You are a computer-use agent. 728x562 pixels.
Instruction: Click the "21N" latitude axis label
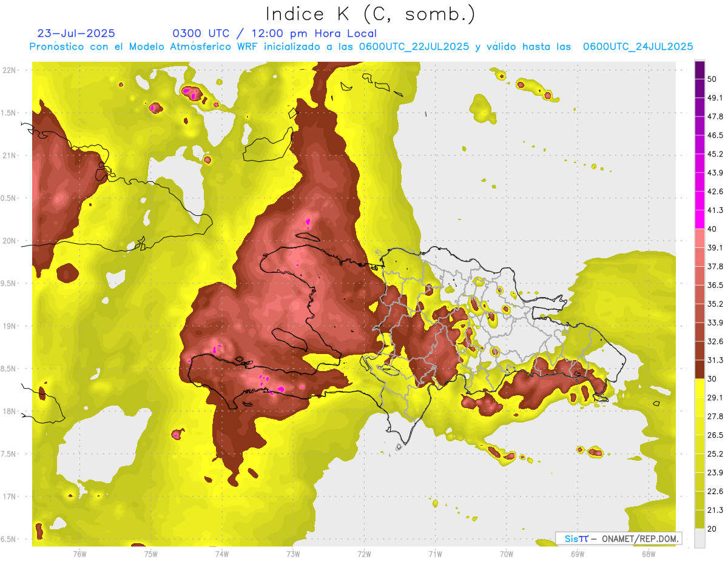(x=10, y=156)
